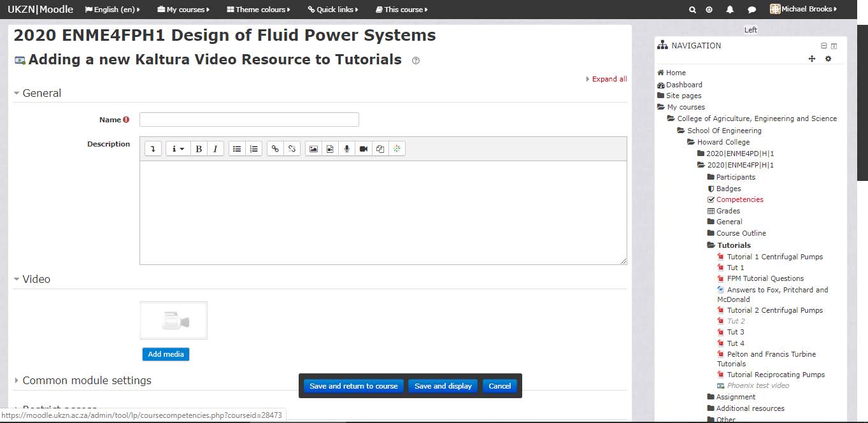The image size is (868, 423).
Task: Open the search magnifier in the top bar
Action: point(692,10)
